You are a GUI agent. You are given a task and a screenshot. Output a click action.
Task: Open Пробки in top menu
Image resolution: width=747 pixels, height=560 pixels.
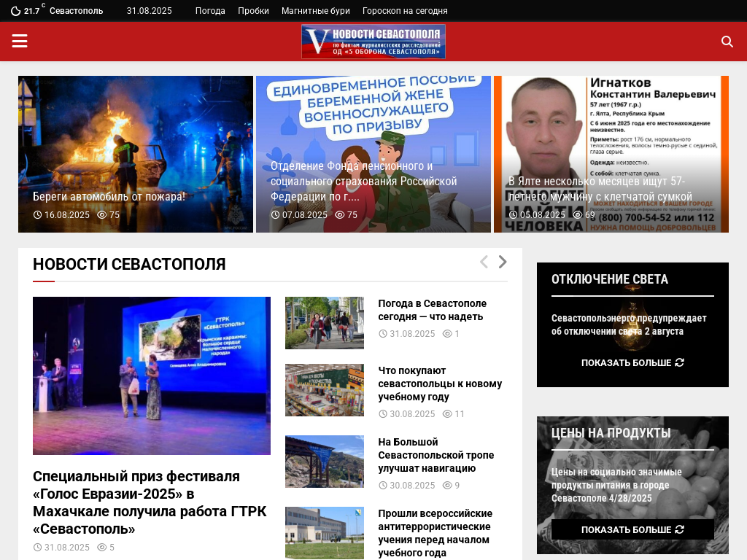253,11
